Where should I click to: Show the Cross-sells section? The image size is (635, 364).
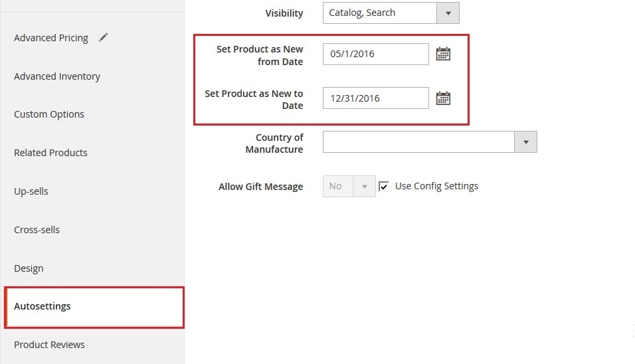pos(37,230)
